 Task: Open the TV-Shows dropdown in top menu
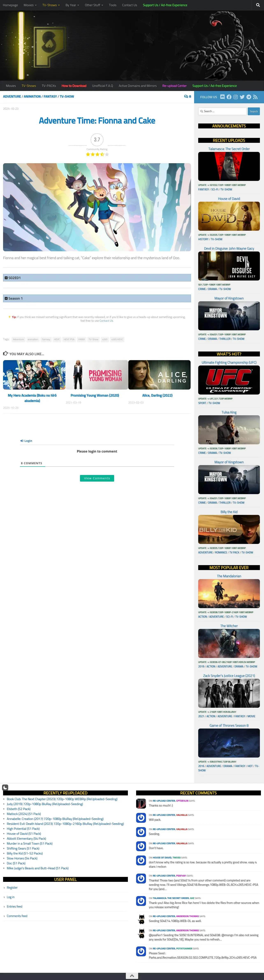tap(51, 5)
